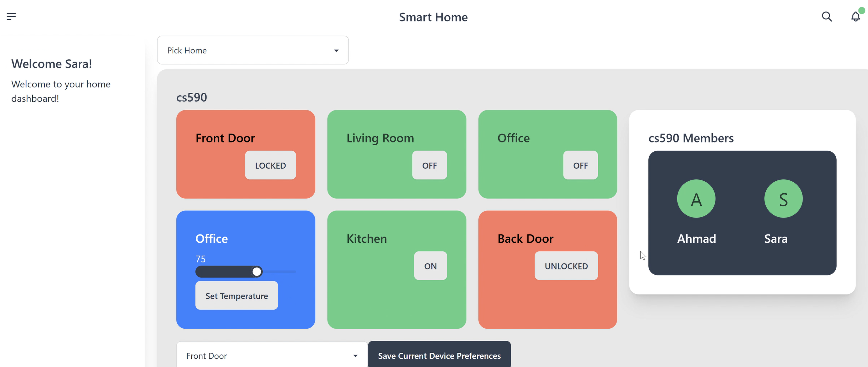Click the dropdown arrow on Pick Home
This screenshot has width=868, height=367.
pos(336,50)
